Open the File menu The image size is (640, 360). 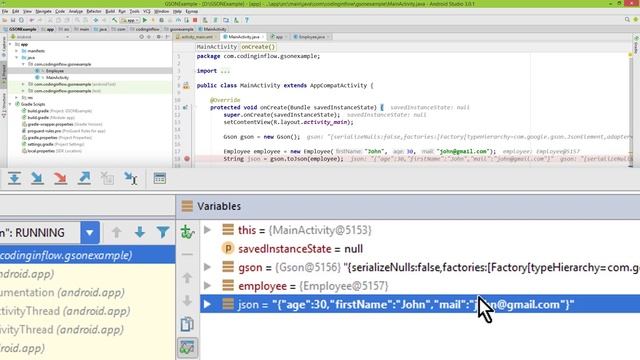tap(5, 11)
